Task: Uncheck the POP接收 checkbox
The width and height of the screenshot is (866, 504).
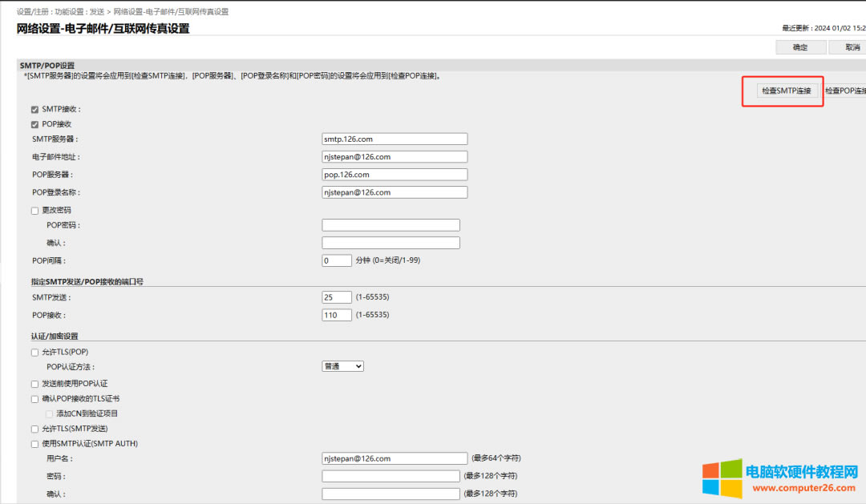Action: (34, 124)
